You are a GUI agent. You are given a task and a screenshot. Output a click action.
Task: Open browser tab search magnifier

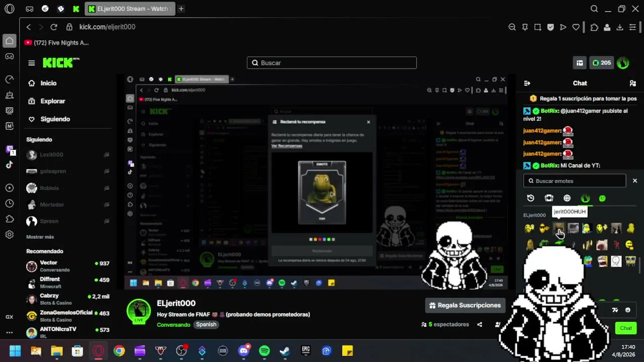pos(594,9)
